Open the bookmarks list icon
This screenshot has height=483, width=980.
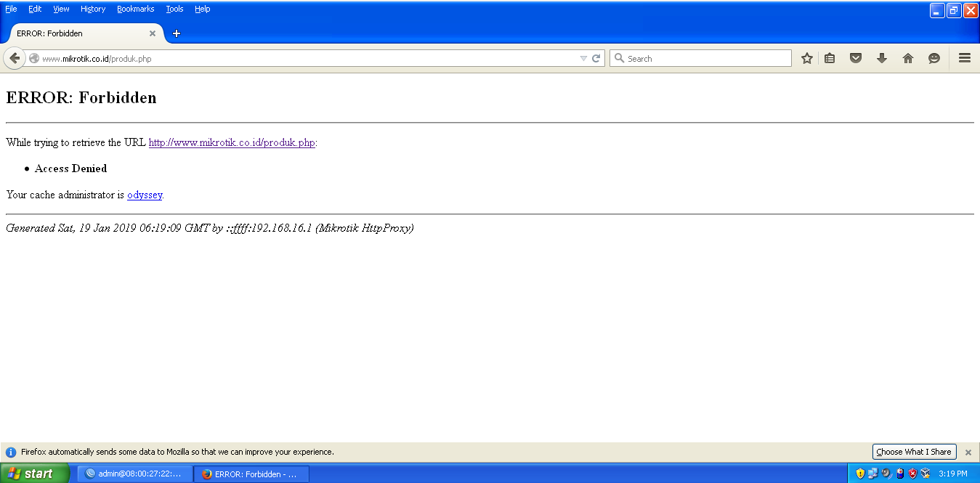tap(830, 58)
